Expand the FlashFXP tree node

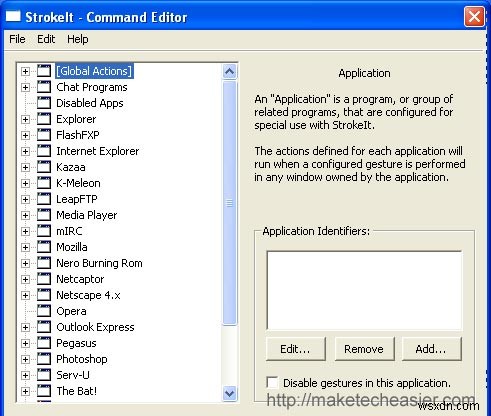pyautogui.click(x=25, y=135)
